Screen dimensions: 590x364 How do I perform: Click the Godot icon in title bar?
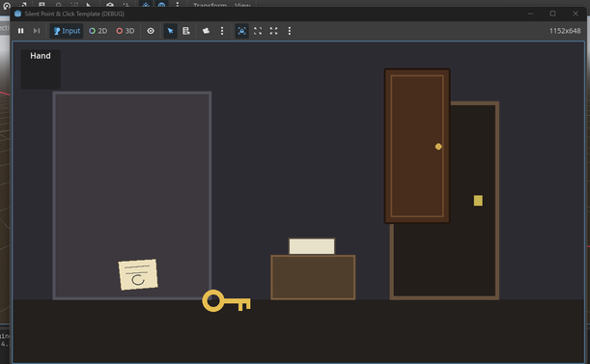[17, 14]
